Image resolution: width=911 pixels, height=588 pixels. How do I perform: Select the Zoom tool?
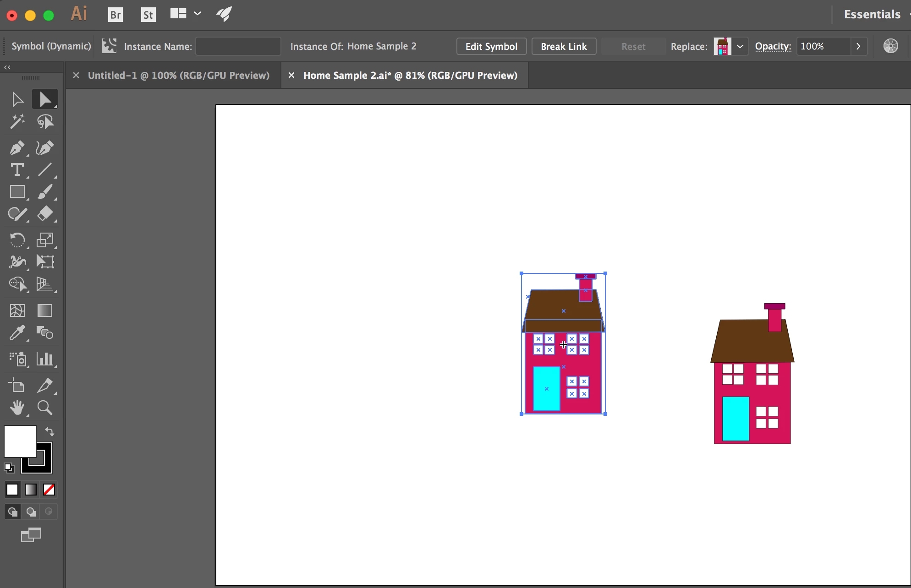coord(45,407)
